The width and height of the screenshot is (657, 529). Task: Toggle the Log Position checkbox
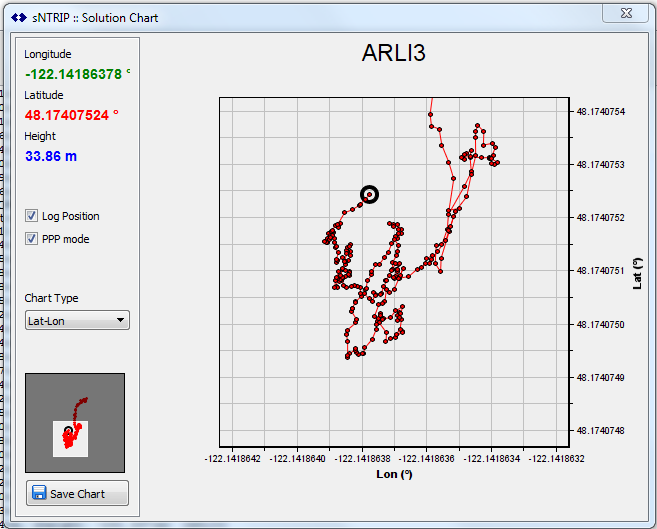[x=32, y=216]
